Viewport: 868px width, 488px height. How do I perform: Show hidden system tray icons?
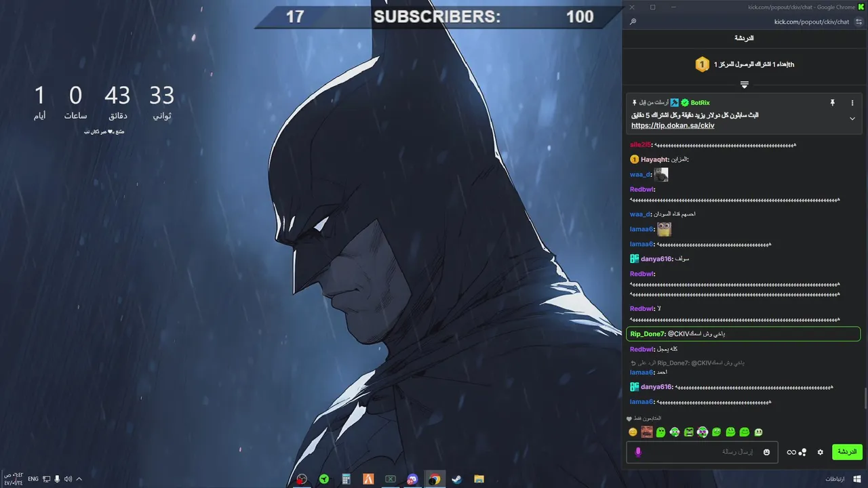click(79, 479)
